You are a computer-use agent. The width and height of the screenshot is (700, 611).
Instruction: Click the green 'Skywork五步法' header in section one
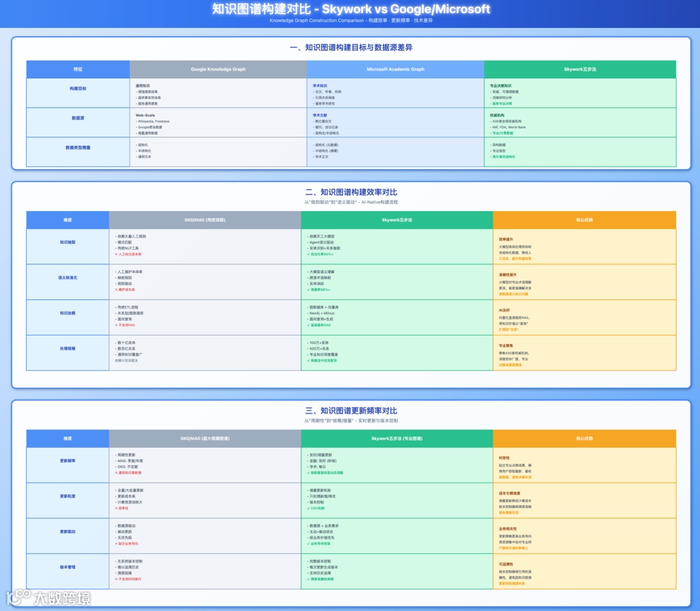pos(580,69)
